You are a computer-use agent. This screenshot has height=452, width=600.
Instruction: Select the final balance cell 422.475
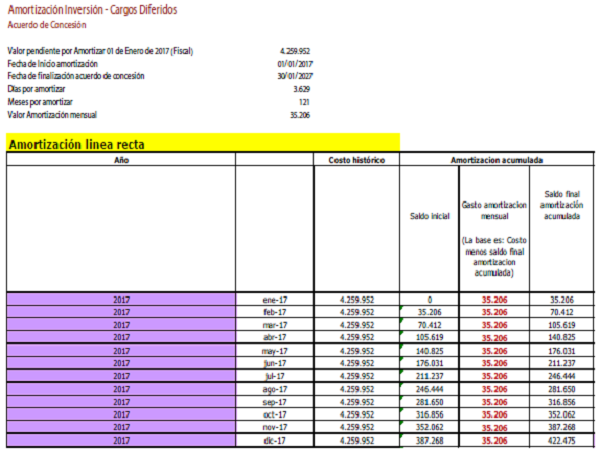561,440
